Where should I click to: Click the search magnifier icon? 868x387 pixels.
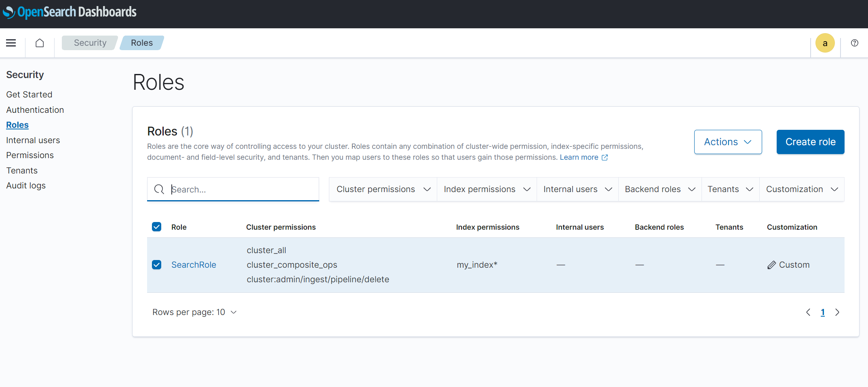159,189
